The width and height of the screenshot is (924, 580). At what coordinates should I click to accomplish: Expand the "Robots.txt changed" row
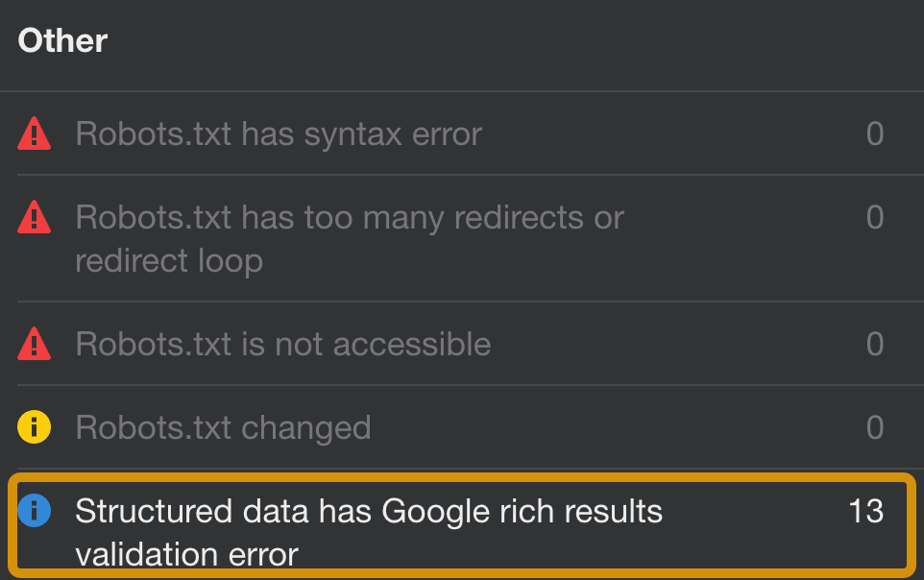[x=461, y=427]
